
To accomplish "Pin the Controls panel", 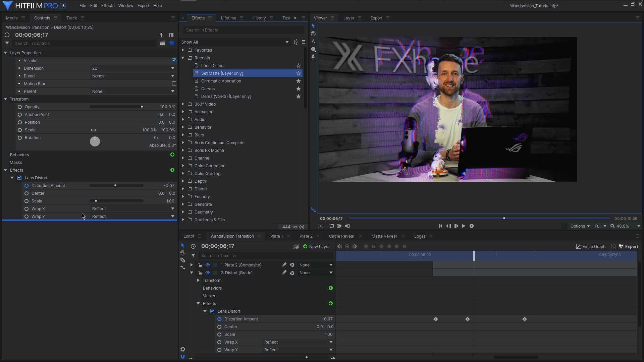I will 161,35.
